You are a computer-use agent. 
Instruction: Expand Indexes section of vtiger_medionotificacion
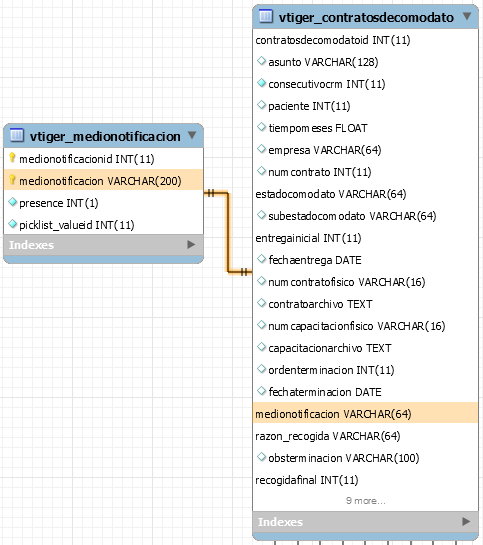pos(191,245)
